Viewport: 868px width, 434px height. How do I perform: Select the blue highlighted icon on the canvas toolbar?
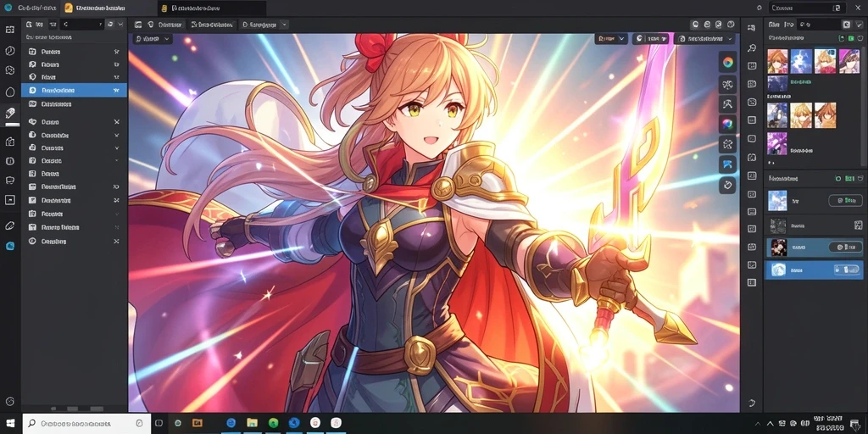[727, 164]
